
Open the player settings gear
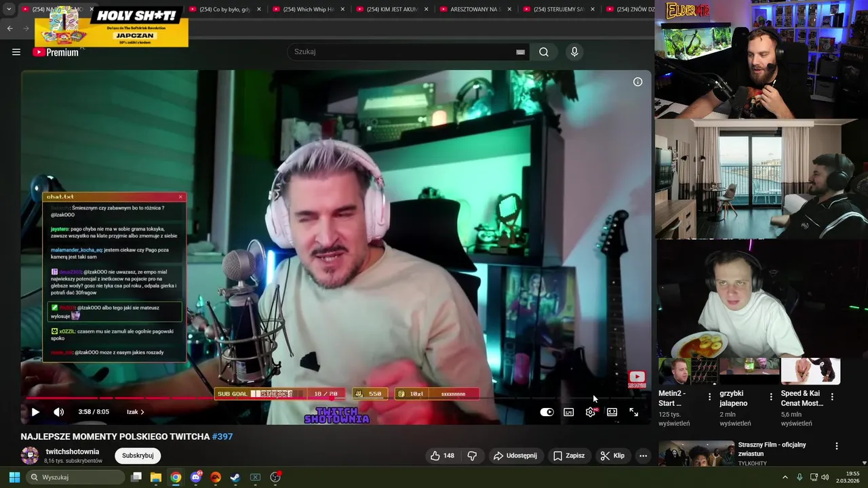[x=591, y=412]
